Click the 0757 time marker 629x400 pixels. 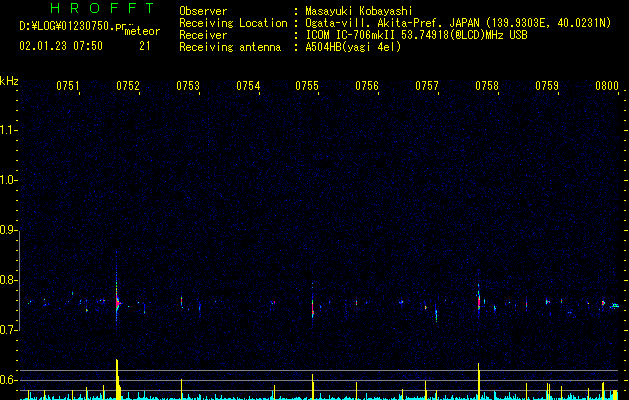pyautogui.click(x=427, y=86)
